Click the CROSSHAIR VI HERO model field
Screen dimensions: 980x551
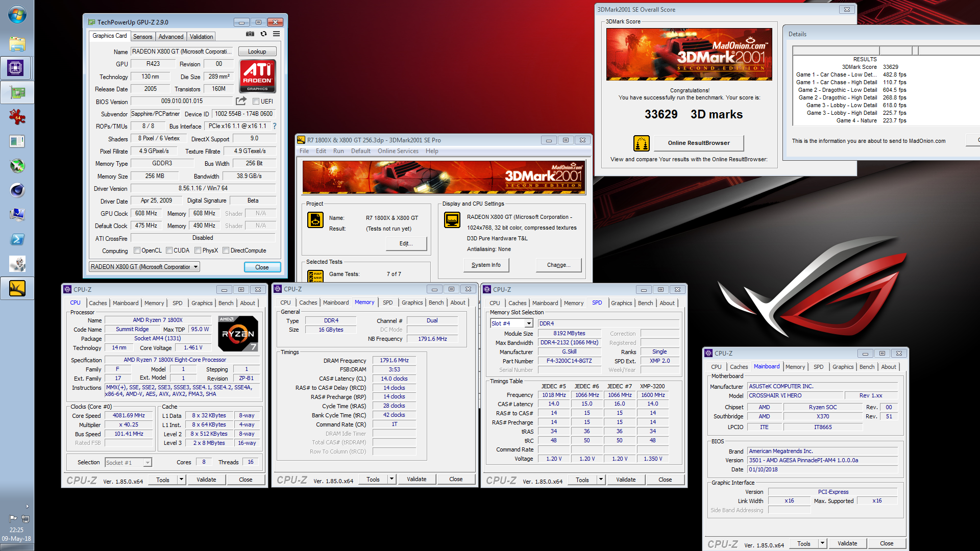[x=795, y=395]
